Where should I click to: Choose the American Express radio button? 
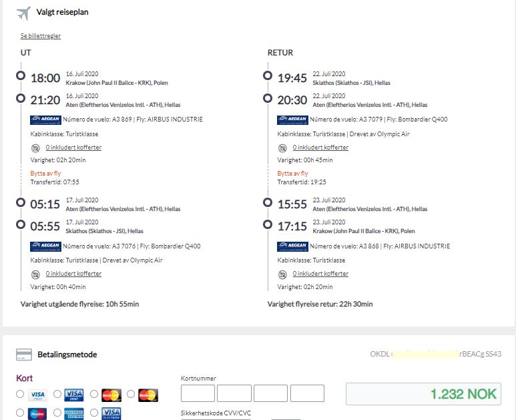tap(57, 413)
